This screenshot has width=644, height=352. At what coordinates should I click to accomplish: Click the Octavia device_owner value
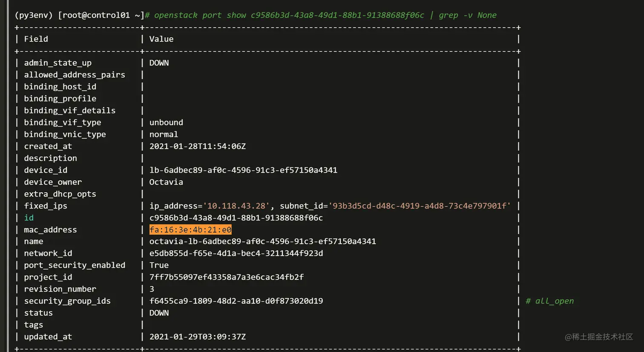(166, 182)
